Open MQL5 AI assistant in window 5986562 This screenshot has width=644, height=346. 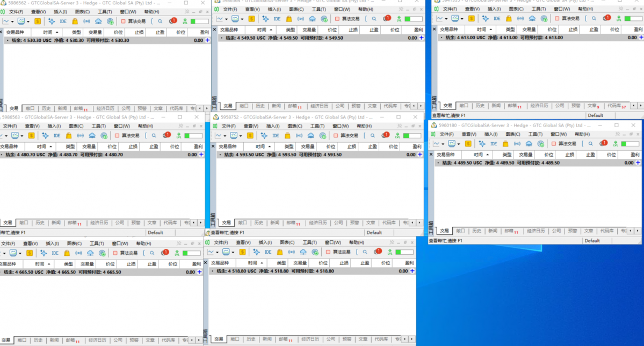click(52, 21)
